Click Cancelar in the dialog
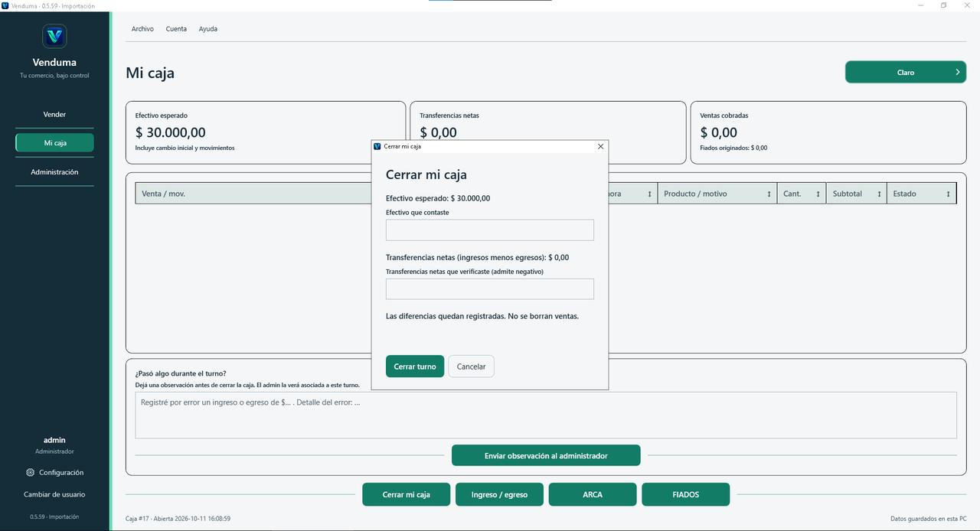Image resolution: width=980 pixels, height=531 pixels. 472,366
